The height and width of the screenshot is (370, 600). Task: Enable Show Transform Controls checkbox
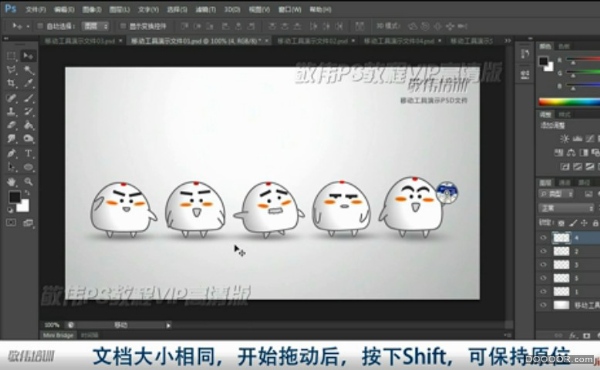(x=123, y=26)
